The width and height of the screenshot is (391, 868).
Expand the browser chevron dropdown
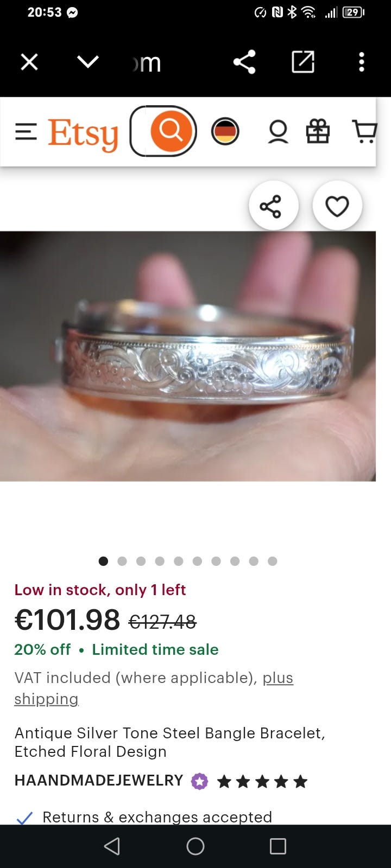(88, 62)
